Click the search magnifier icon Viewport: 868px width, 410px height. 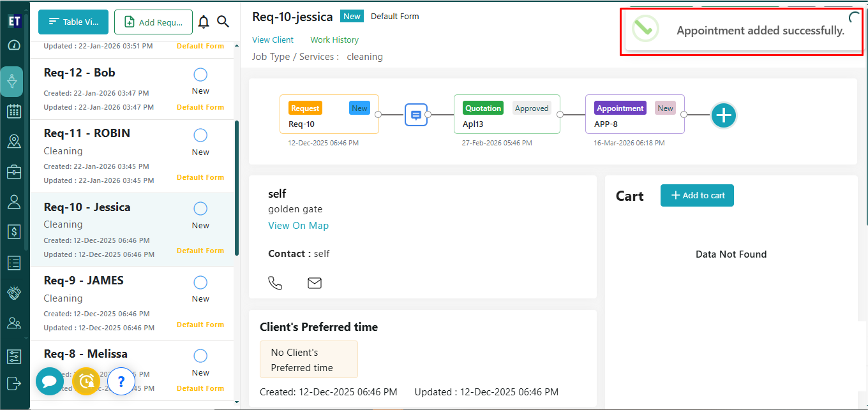223,22
